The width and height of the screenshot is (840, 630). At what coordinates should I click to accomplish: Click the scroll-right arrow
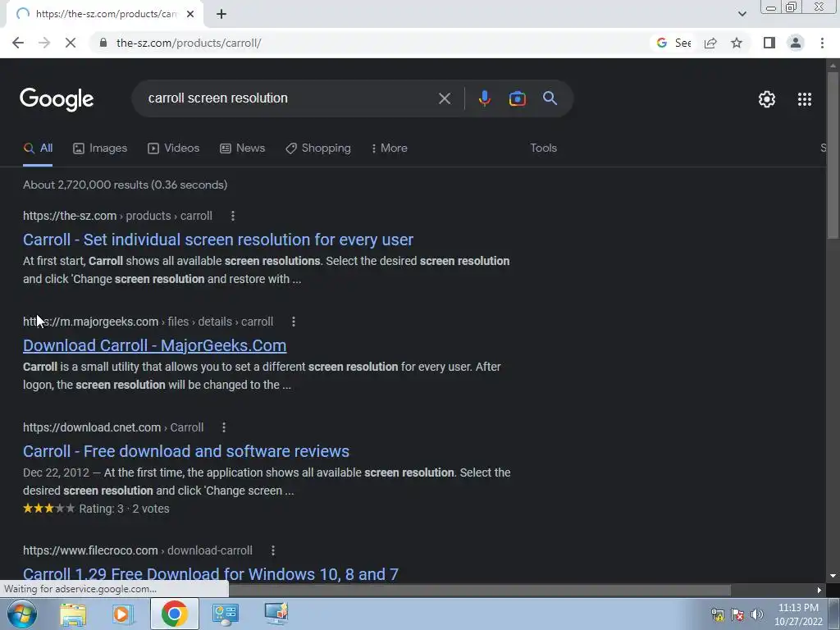tap(819, 590)
